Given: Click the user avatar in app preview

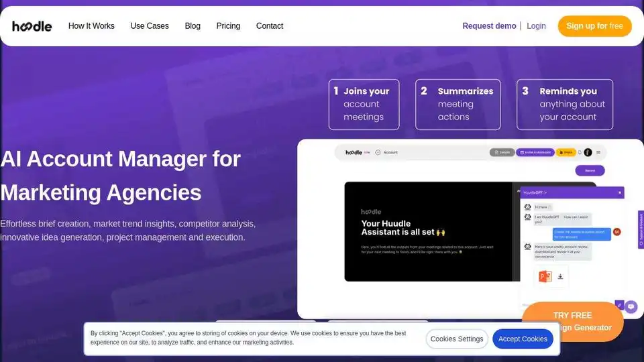Looking at the screenshot, I should [x=588, y=152].
